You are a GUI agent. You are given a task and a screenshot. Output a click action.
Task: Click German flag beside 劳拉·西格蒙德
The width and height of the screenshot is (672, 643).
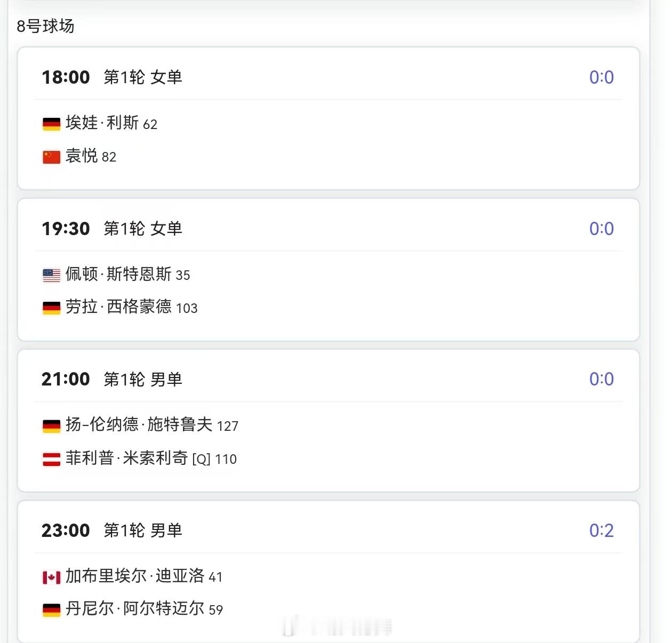click(52, 308)
